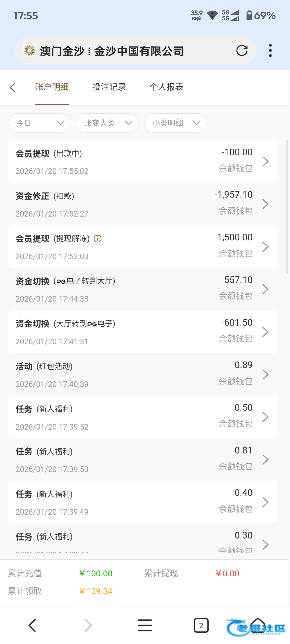The image size is (290, 644).
Task: Open the 会员提现 出款中 -100.00 record
Action: (143, 162)
